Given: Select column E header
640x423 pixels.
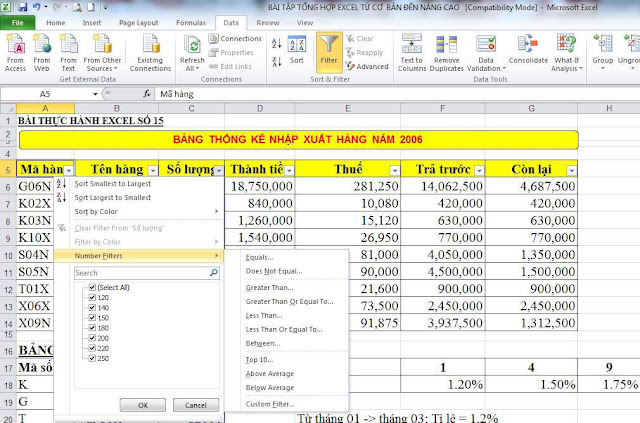Looking at the screenshot, I should 348,108.
